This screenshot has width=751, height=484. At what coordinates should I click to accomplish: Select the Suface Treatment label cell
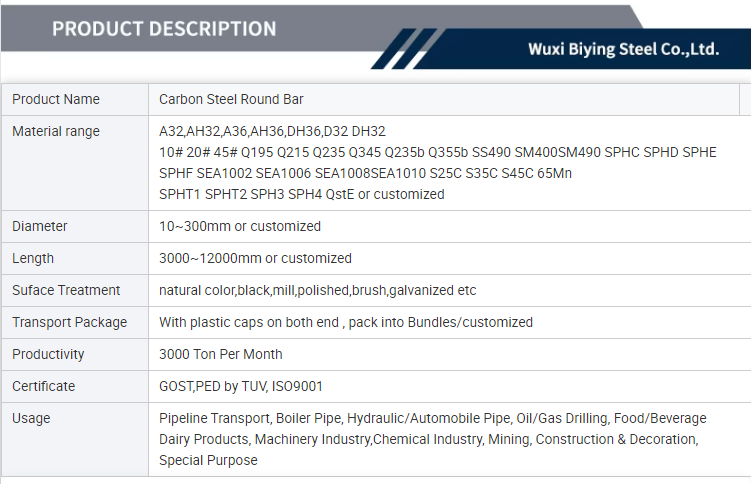(x=66, y=290)
